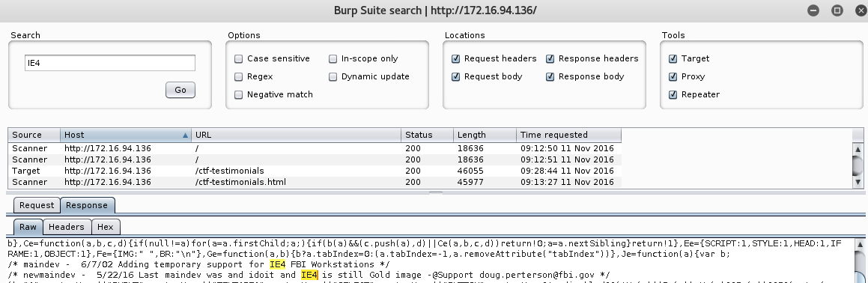Select the Target row for /ctf-testimonials
This screenshot has height=283, width=868.
[315, 171]
